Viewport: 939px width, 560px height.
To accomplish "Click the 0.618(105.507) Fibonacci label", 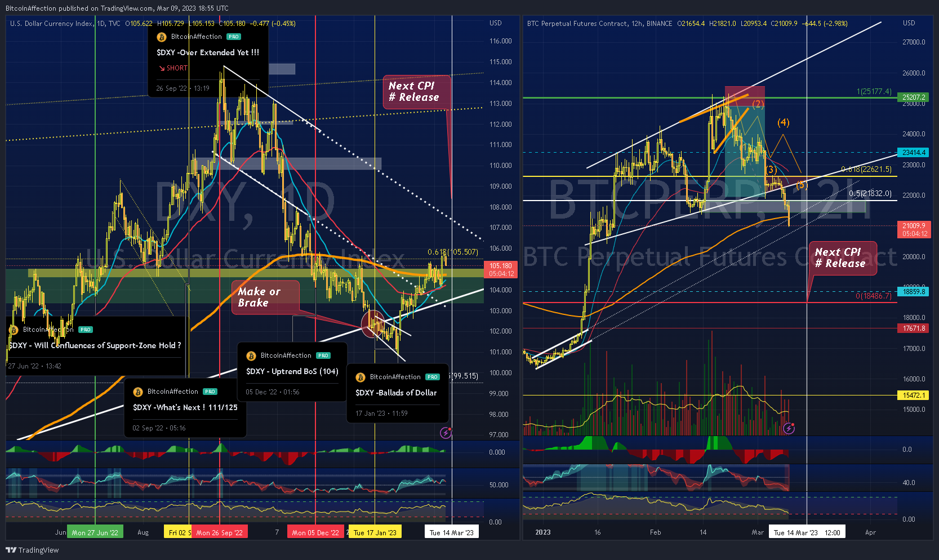I will click(452, 252).
